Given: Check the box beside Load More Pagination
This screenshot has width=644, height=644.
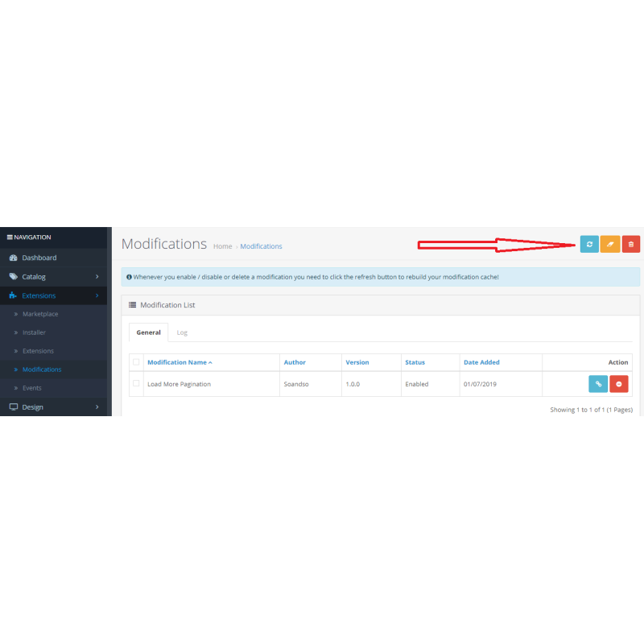Looking at the screenshot, I should click(x=136, y=384).
